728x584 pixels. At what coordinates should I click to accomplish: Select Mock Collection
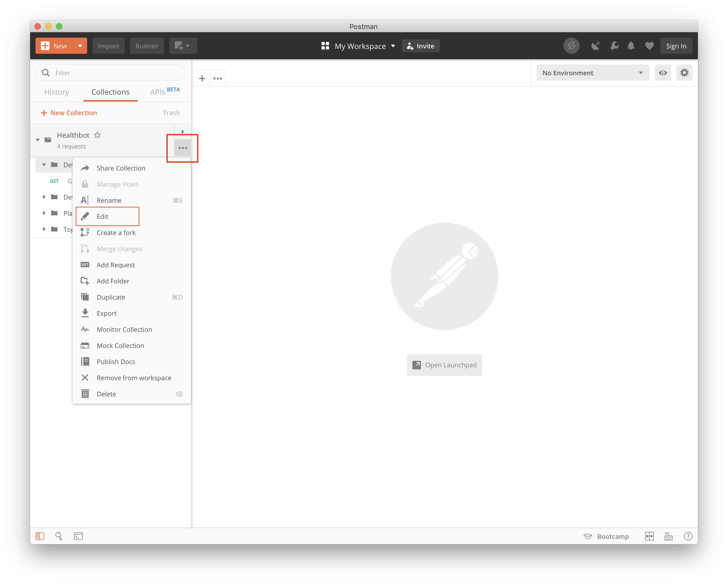[131, 346]
